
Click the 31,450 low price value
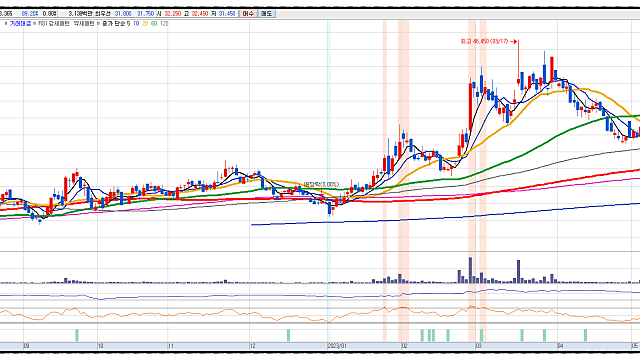click(x=227, y=13)
